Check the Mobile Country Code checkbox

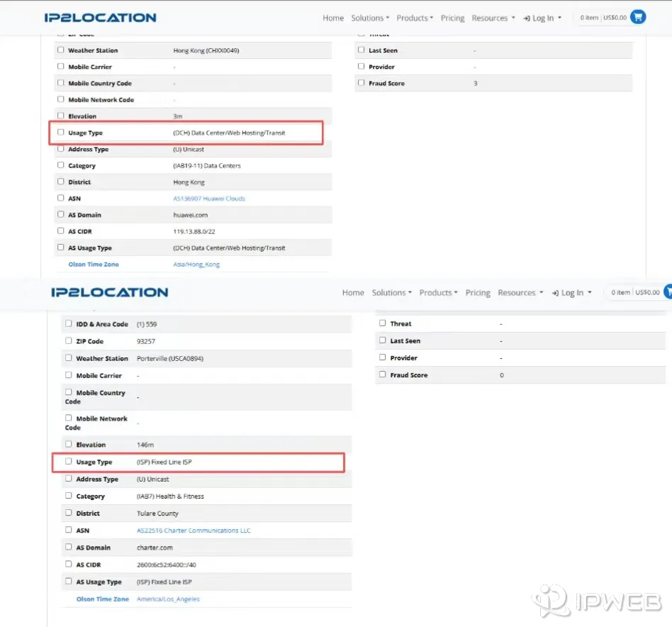coord(61,83)
